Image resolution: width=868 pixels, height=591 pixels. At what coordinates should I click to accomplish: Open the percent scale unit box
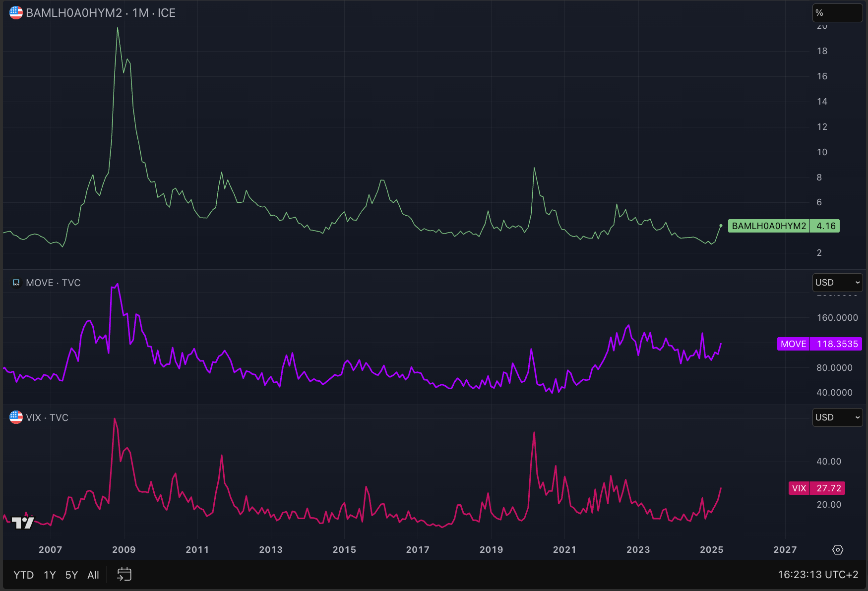coord(837,13)
